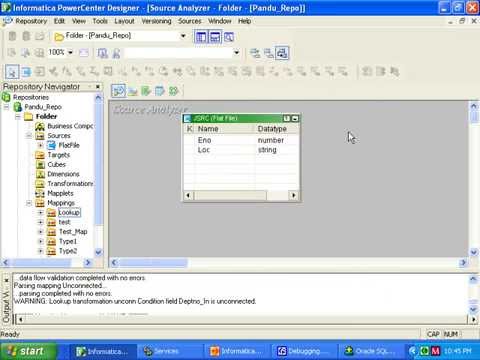This screenshot has height=360, width=480.
Task: Open the Transformation Developer tool icon
Action: 146,91
